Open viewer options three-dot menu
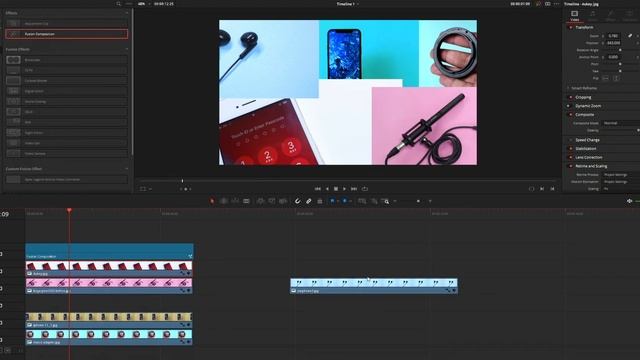Viewport: 640px width, 360px height. [x=556, y=4]
